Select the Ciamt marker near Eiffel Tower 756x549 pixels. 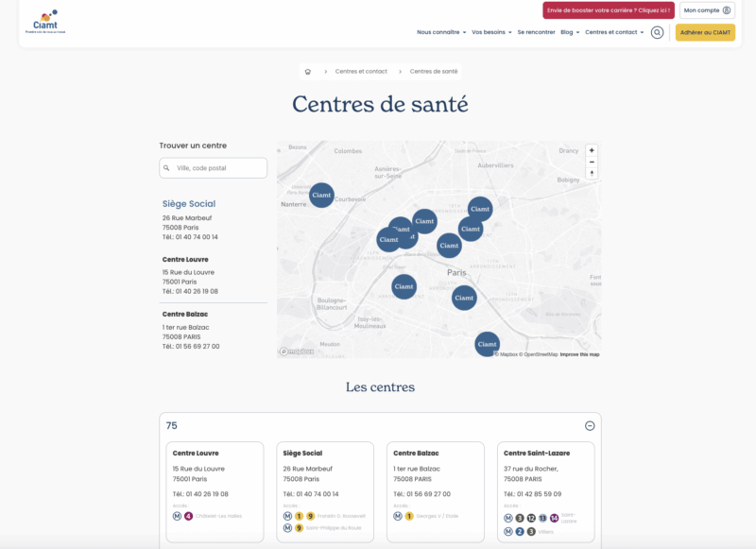pyautogui.click(x=404, y=286)
